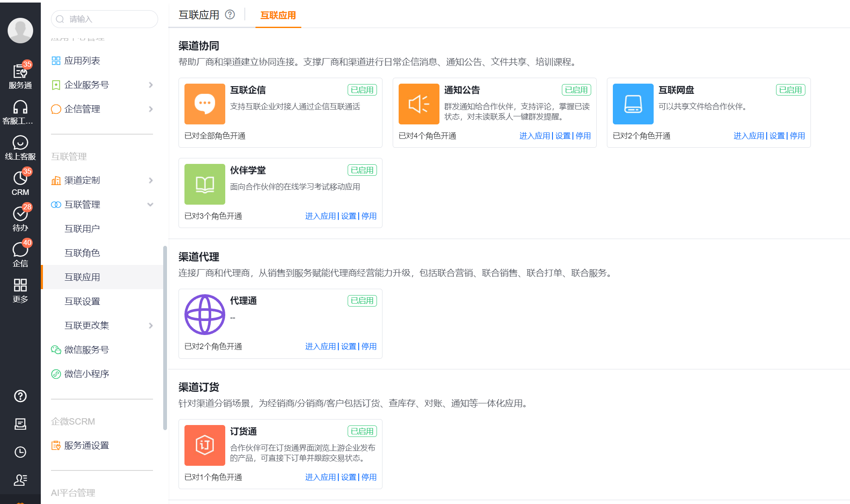
Task: Click the 请输入 search field
Action: [x=105, y=19]
